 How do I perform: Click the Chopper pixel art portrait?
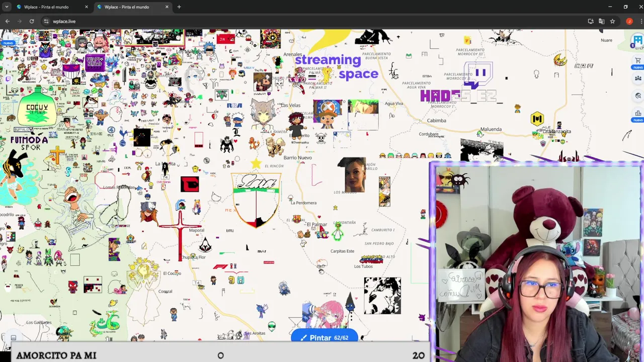tap(328, 114)
